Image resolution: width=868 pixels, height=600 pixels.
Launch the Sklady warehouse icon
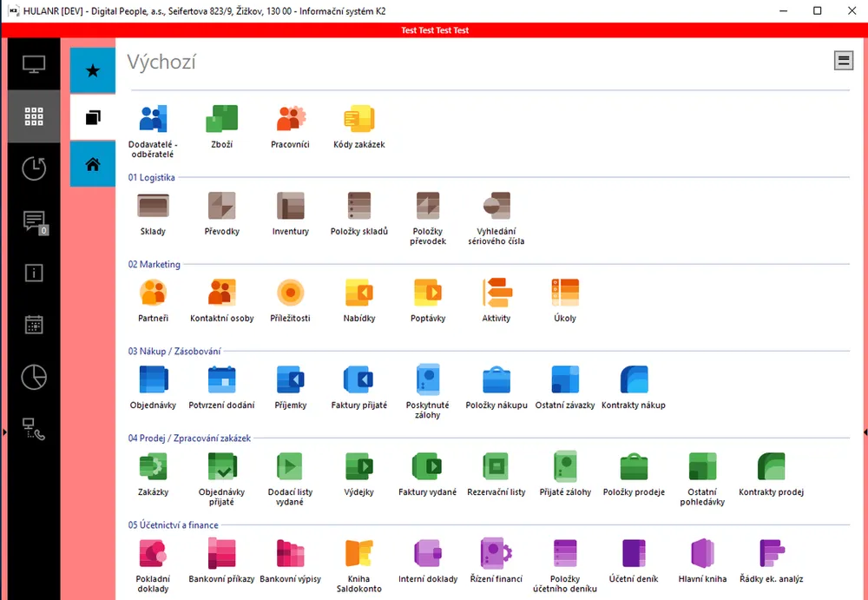[153, 207]
